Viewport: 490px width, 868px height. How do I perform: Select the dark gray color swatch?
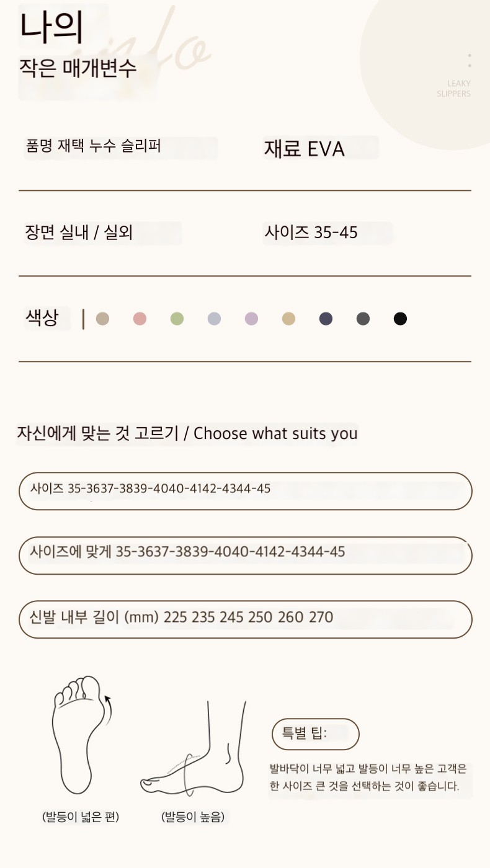pos(363,319)
